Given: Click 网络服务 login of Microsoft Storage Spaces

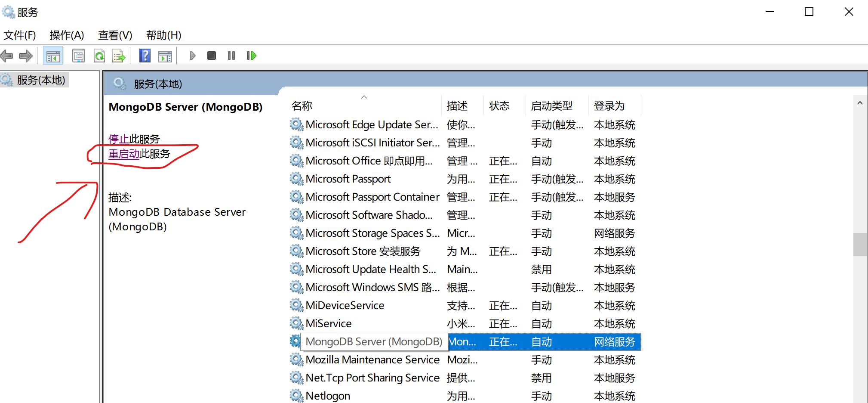Looking at the screenshot, I should point(615,233).
